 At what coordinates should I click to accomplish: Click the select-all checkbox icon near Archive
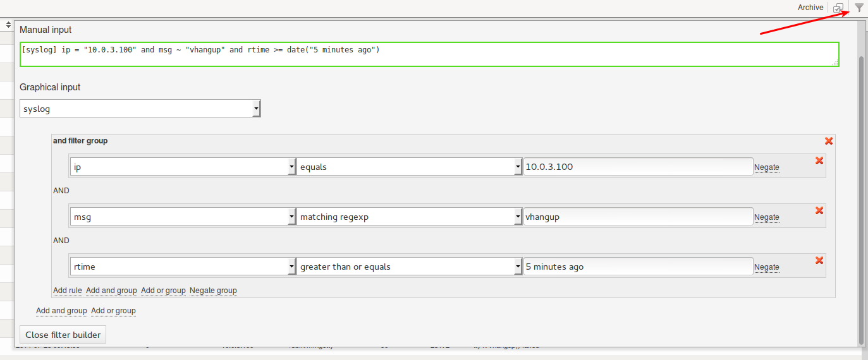point(838,8)
